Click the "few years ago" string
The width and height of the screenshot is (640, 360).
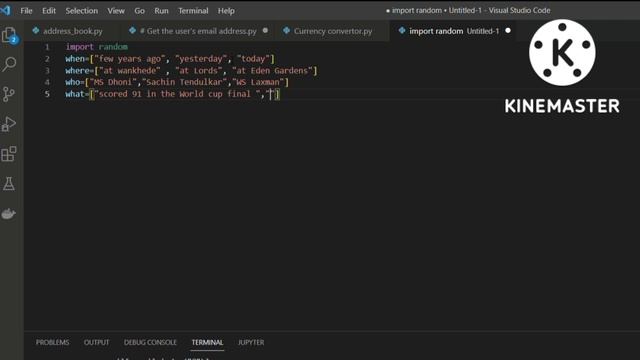[x=130, y=59]
